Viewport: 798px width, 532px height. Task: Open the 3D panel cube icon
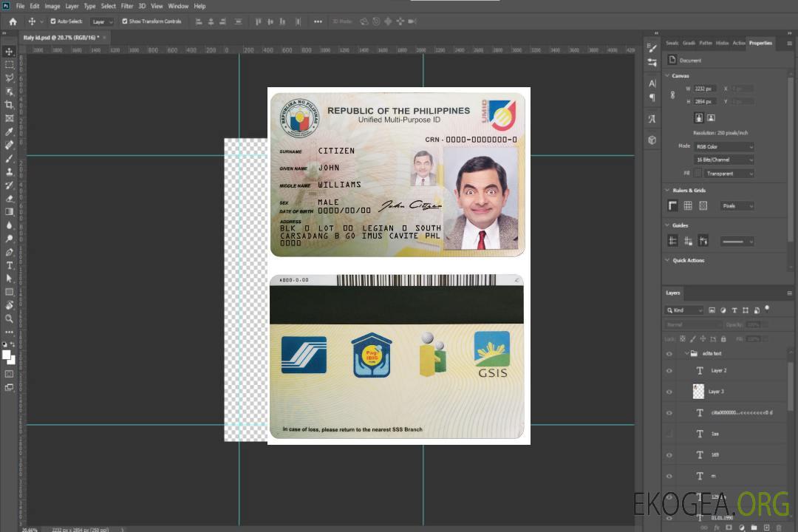pos(652,140)
